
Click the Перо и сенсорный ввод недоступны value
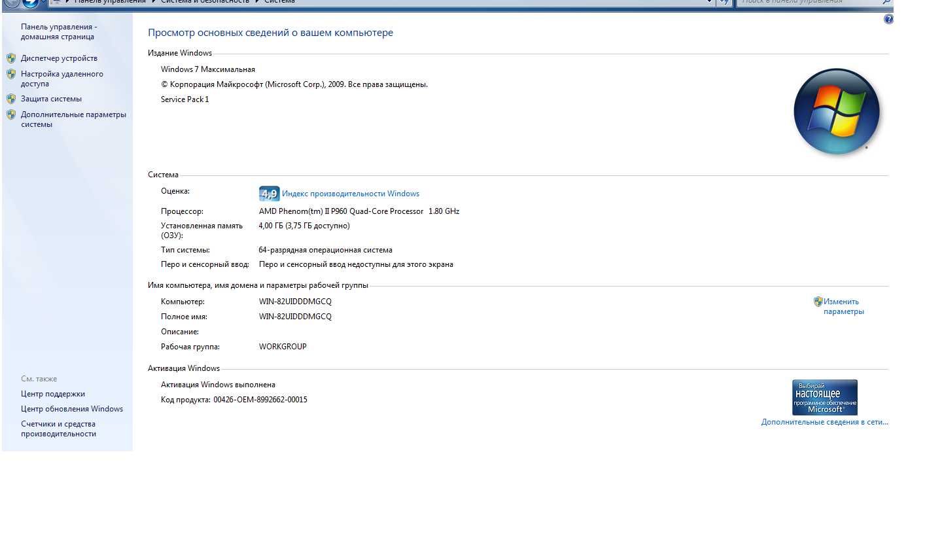pyautogui.click(x=356, y=264)
